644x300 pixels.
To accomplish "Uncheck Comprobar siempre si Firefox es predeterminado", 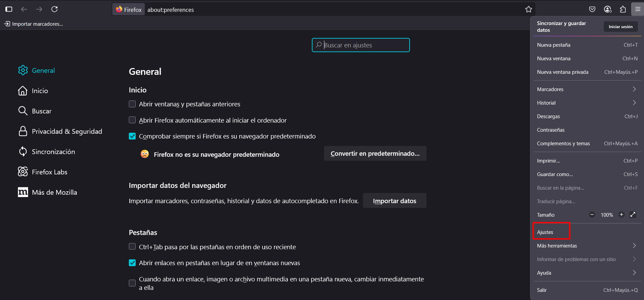I will [132, 136].
